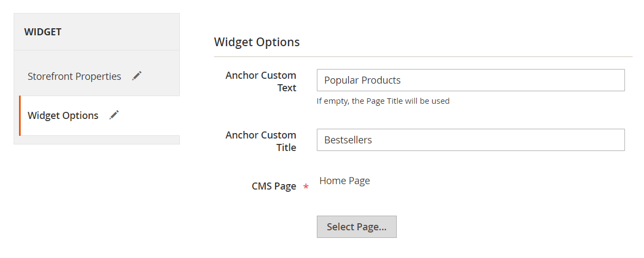Click the Widget Options section heading

point(257,42)
